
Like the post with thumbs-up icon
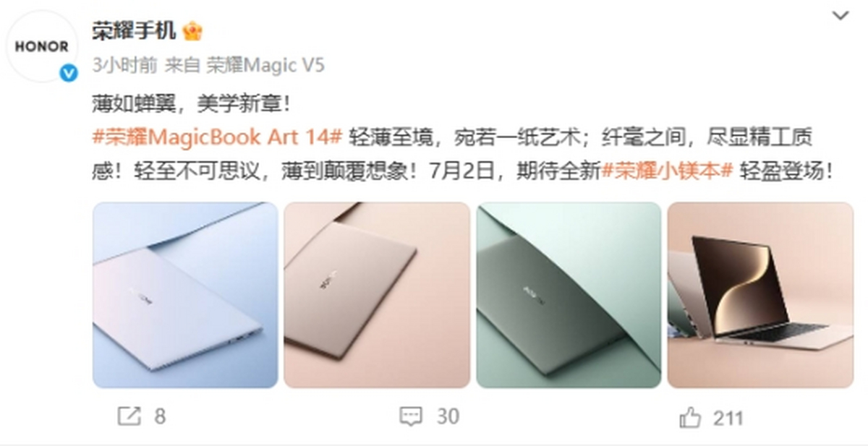pyautogui.click(x=690, y=416)
